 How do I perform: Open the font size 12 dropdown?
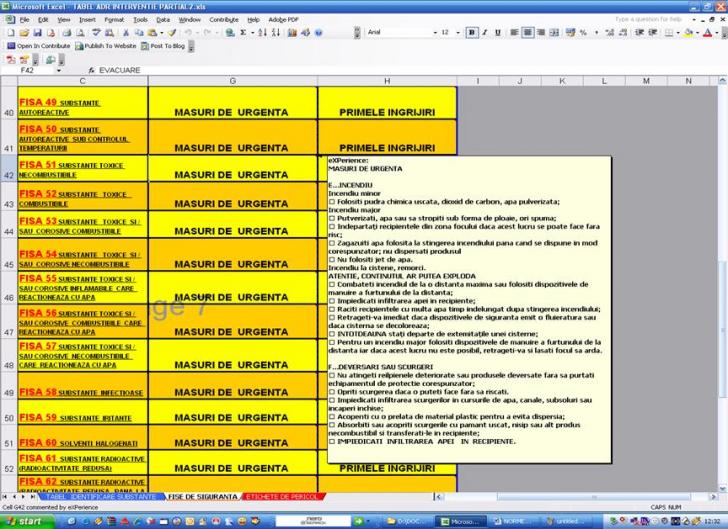(x=458, y=33)
